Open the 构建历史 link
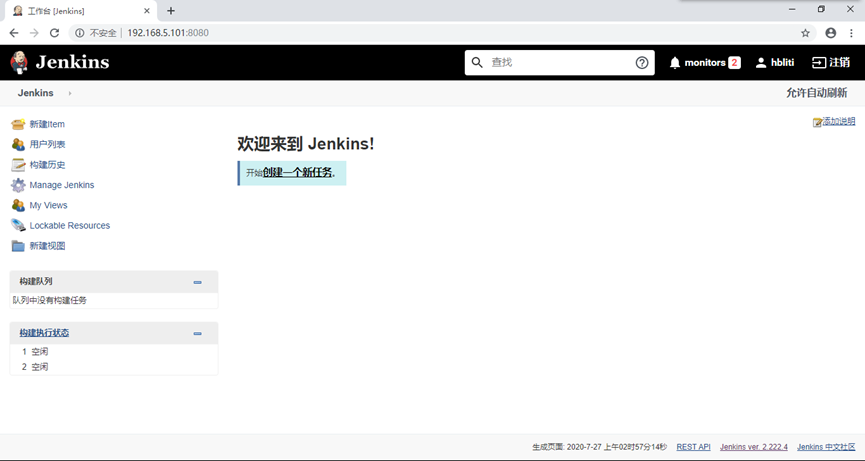Viewport: 865px width, 461px height. tap(47, 165)
